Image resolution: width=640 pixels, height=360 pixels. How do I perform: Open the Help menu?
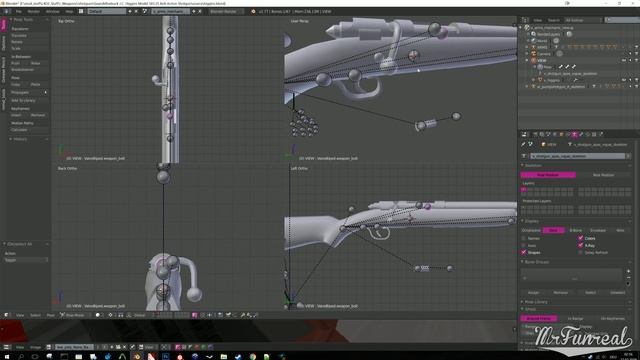(x=69, y=11)
